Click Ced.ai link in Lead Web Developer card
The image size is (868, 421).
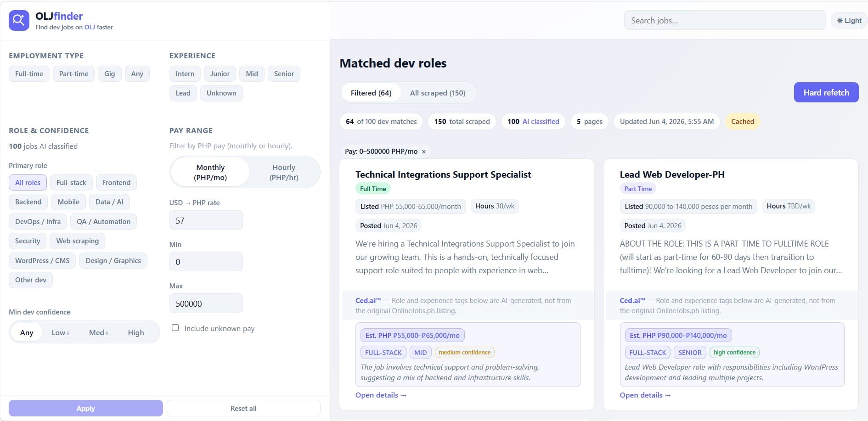(x=632, y=301)
